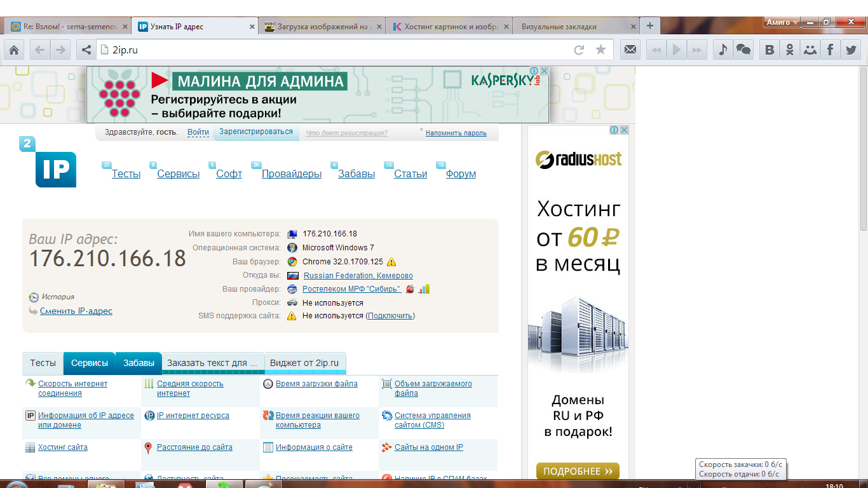Viewport: 868px width, 488px height.
Task: Open 'Сайты на одном IP' service
Action: [429, 447]
